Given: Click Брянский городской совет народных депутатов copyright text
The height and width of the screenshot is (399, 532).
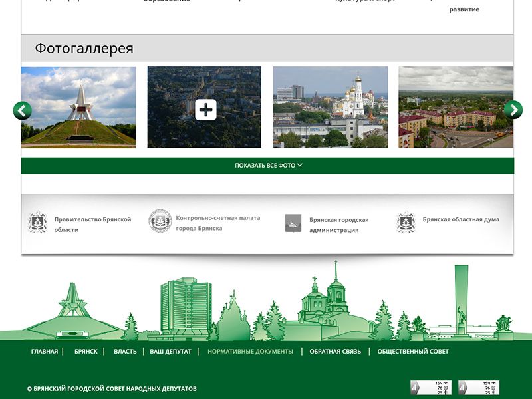Looking at the screenshot, I should pos(112,389).
